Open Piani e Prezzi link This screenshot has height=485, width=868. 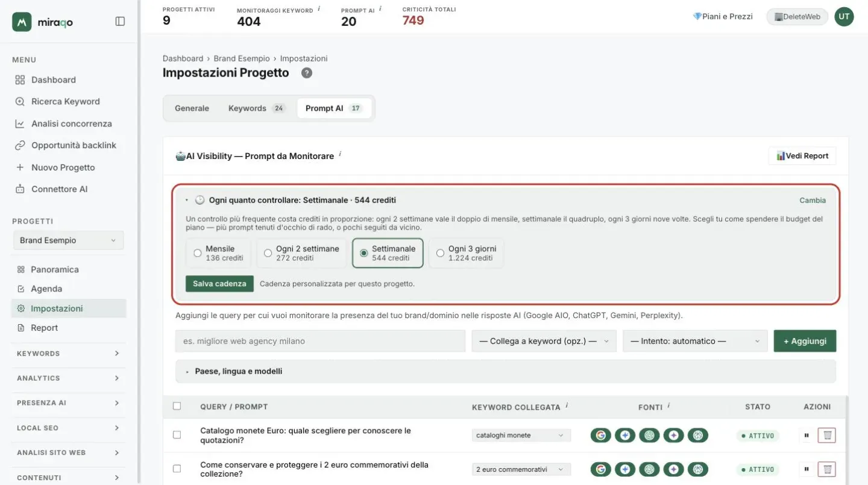[723, 17]
